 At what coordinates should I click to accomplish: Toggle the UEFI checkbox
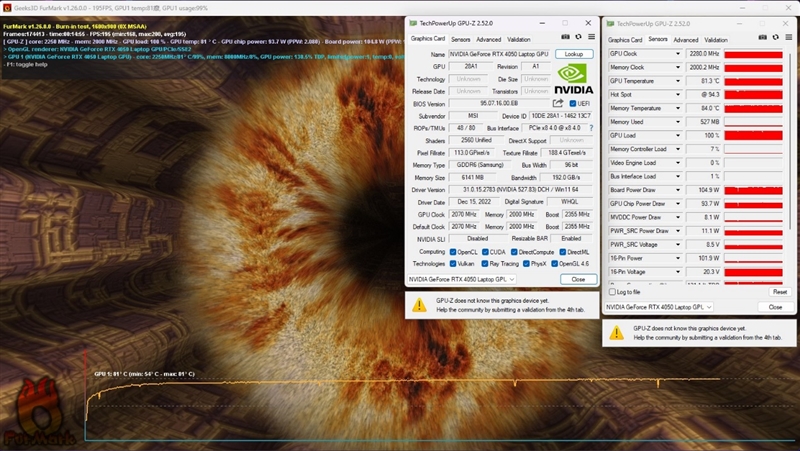(x=572, y=104)
